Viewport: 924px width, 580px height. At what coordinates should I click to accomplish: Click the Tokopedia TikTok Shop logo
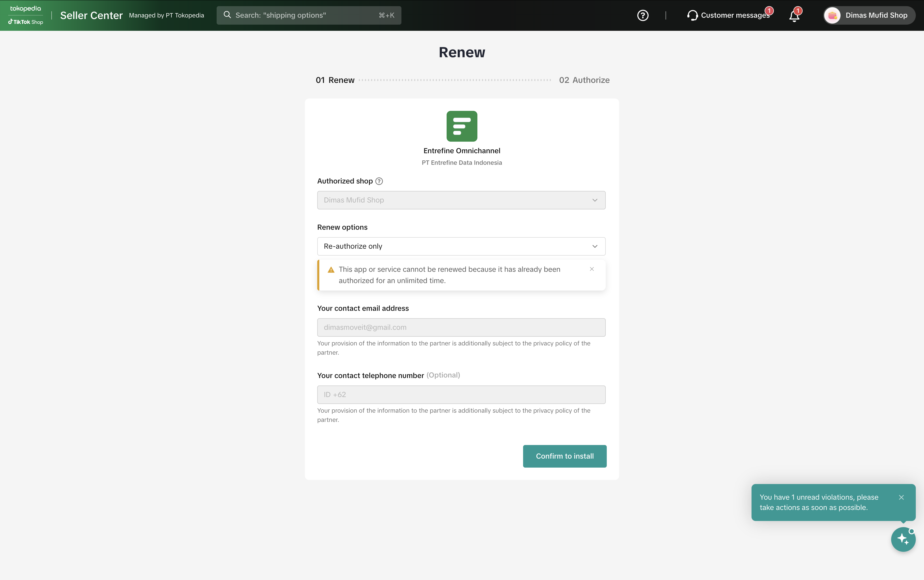point(25,15)
